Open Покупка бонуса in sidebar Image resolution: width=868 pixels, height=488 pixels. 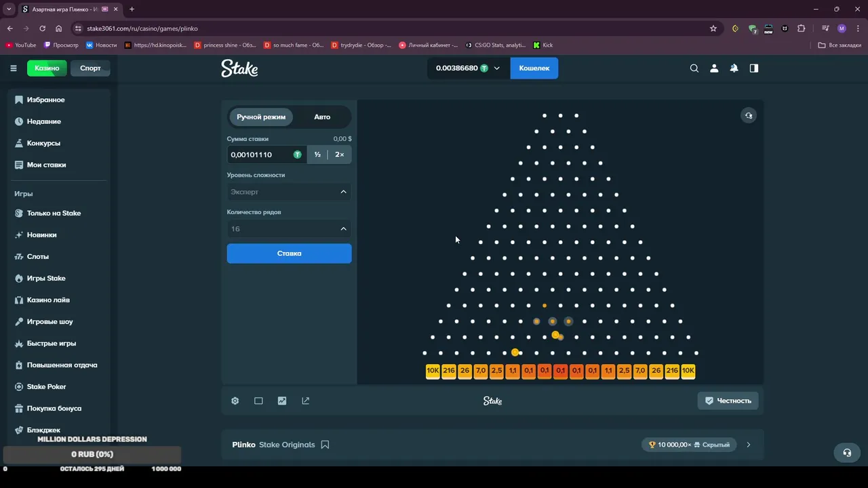[47, 408]
